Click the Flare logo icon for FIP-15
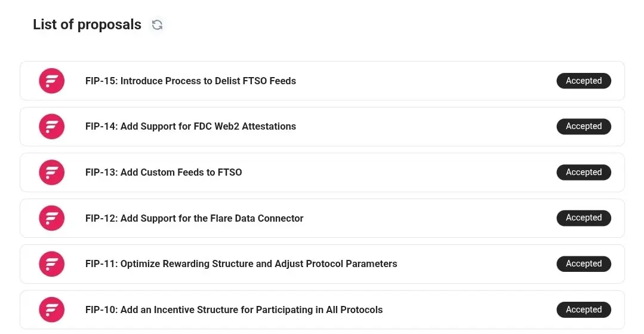 (52, 81)
